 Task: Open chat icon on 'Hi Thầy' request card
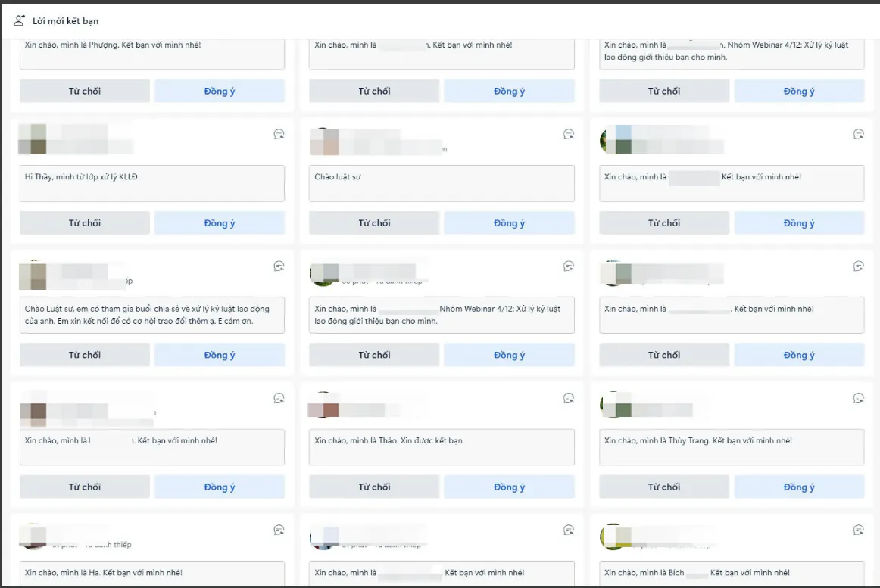click(279, 134)
